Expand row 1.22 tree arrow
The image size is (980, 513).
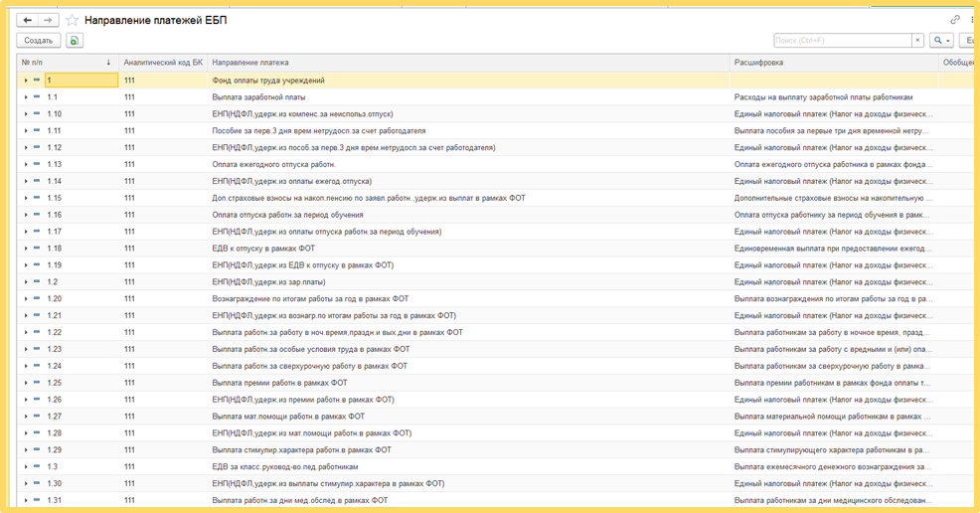click(26, 332)
